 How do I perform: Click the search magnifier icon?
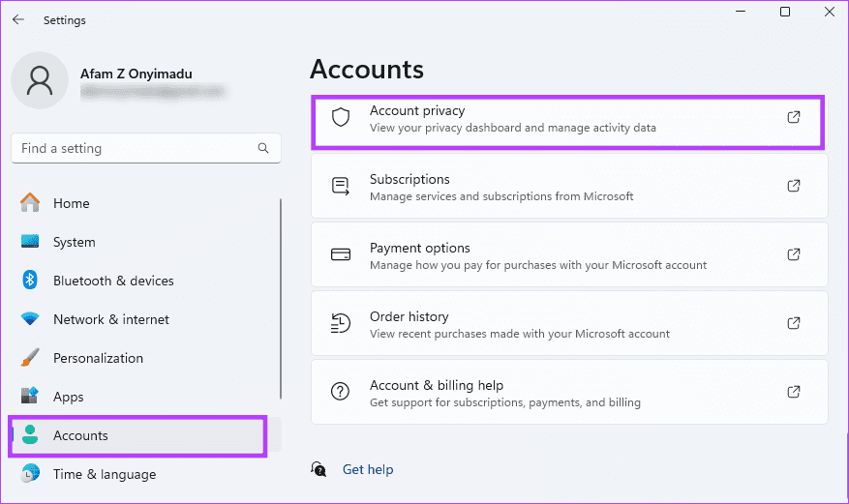tap(263, 148)
